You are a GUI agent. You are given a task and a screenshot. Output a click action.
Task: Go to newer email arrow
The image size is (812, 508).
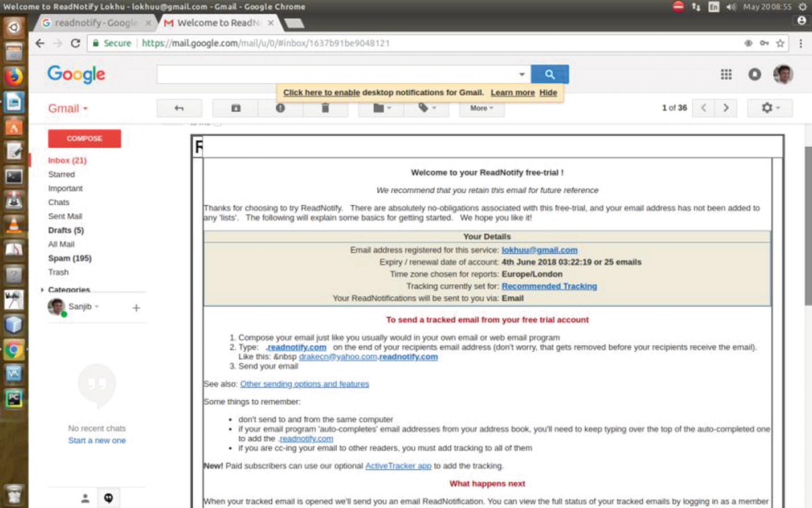[704, 108]
